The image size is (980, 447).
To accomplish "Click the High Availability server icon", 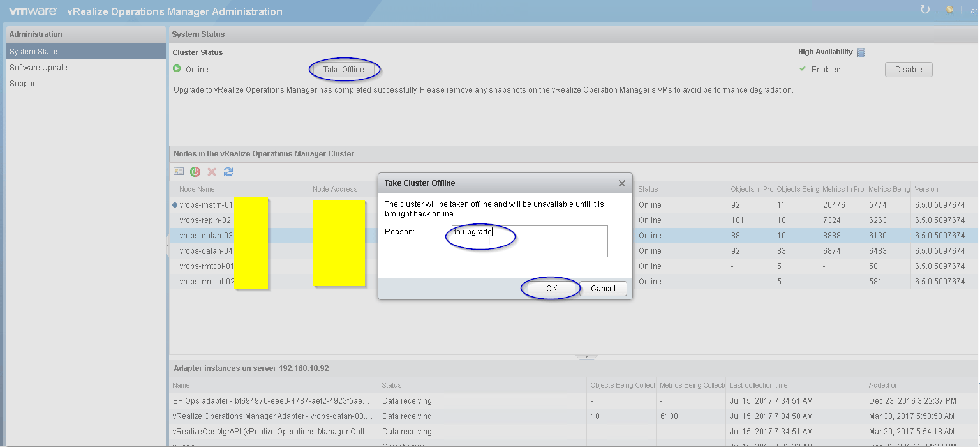I will coord(861,52).
